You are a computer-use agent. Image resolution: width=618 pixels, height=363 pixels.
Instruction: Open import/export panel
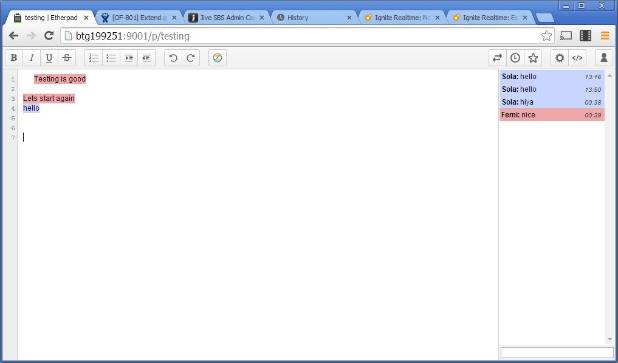point(497,58)
